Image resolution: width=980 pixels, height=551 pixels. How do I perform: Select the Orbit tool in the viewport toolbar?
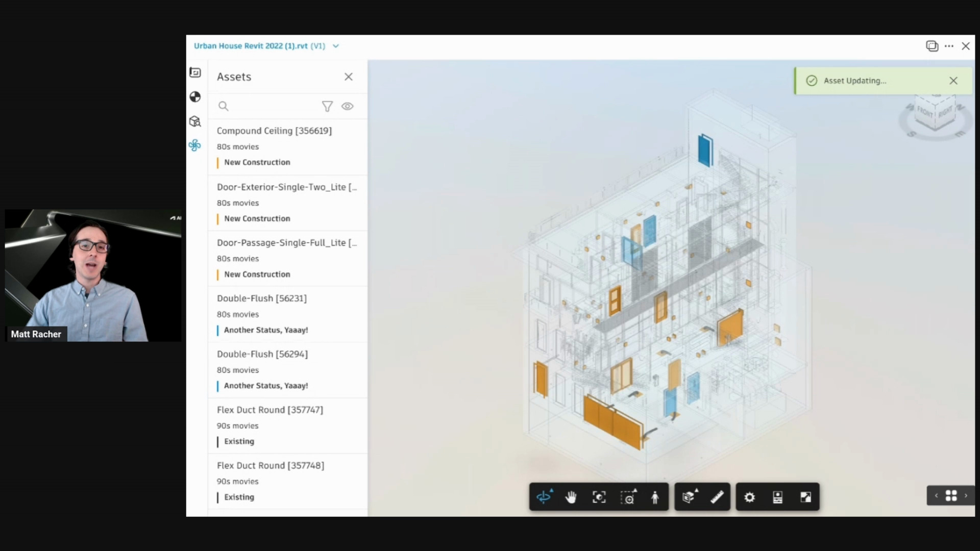point(544,496)
